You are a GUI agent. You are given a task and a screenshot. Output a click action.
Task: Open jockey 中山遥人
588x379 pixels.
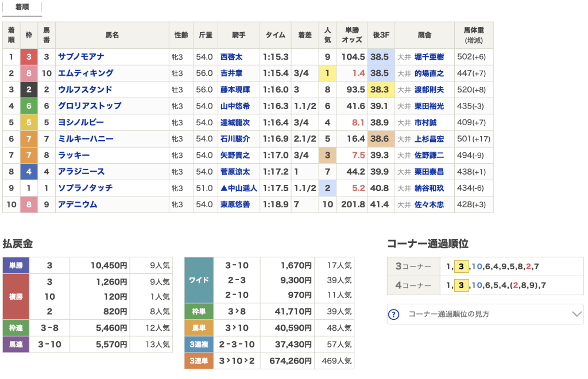[x=239, y=188]
